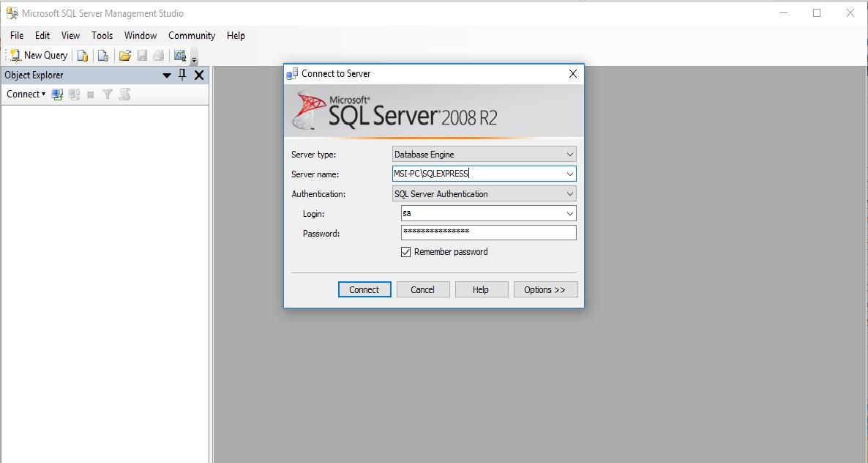Click the Cancel button

click(x=422, y=289)
